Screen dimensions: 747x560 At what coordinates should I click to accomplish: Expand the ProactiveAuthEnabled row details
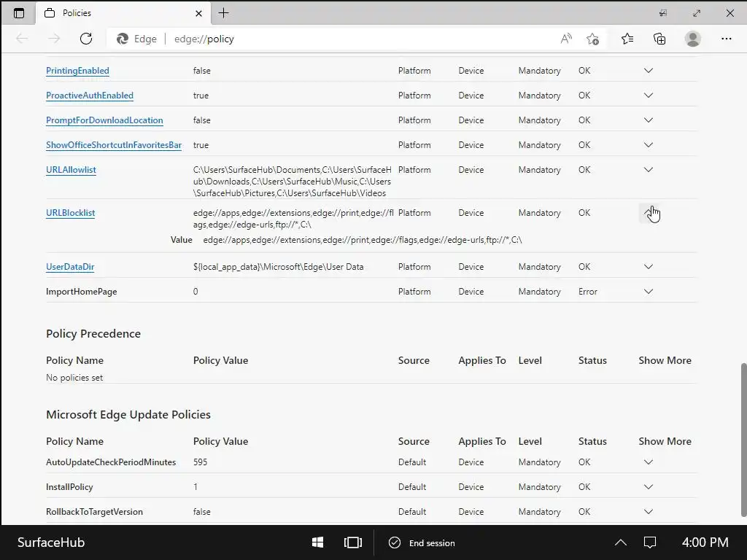(649, 96)
